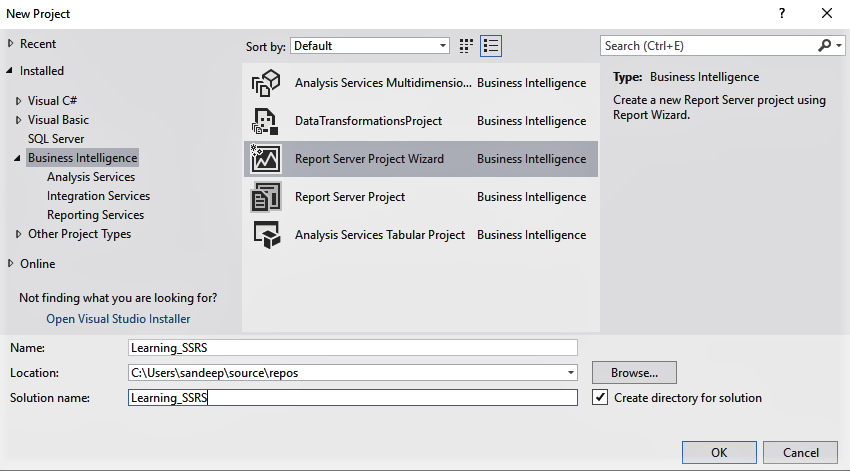
Task: Click the search magnifier icon
Action: [825, 46]
